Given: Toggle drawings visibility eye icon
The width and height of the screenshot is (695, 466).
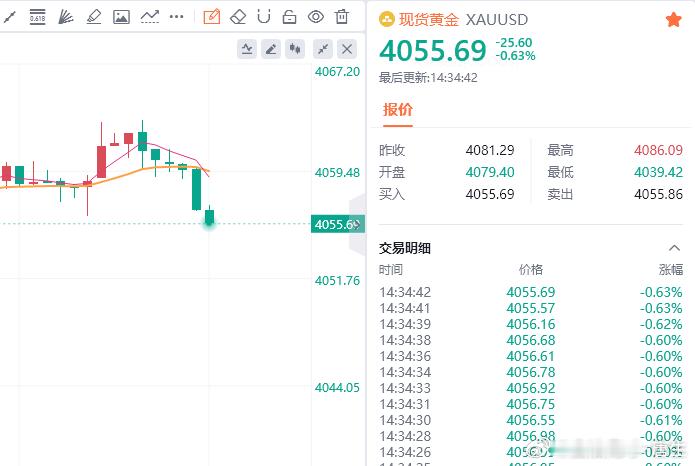Looking at the screenshot, I should click(316, 17).
